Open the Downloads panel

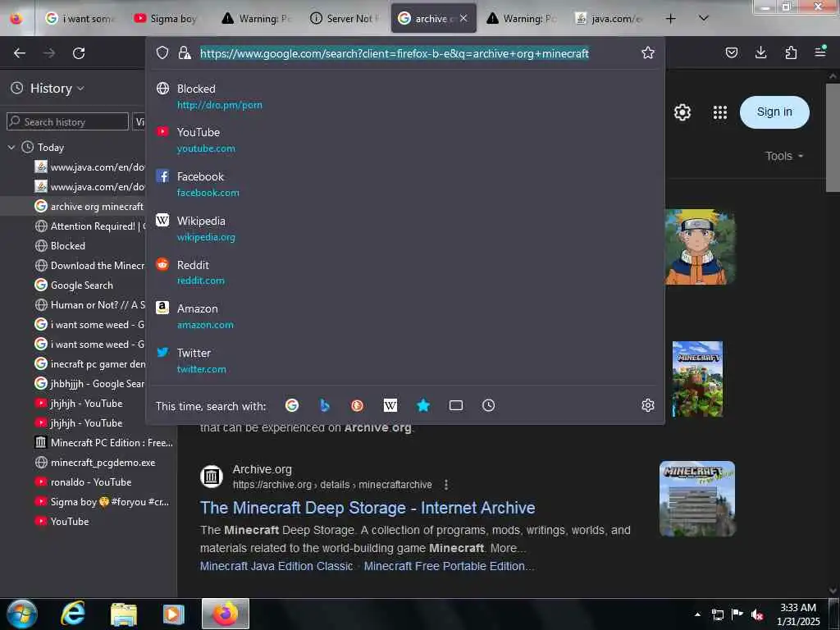click(760, 52)
